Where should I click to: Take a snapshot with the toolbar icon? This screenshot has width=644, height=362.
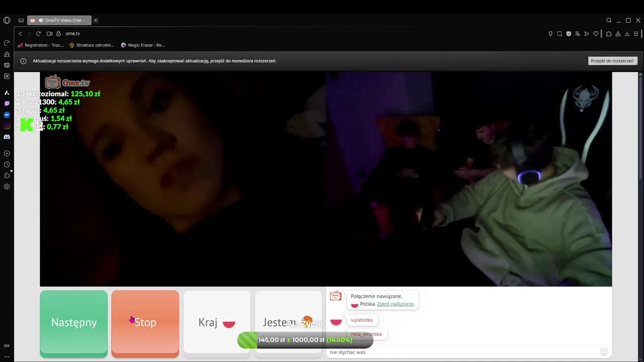(x=559, y=34)
